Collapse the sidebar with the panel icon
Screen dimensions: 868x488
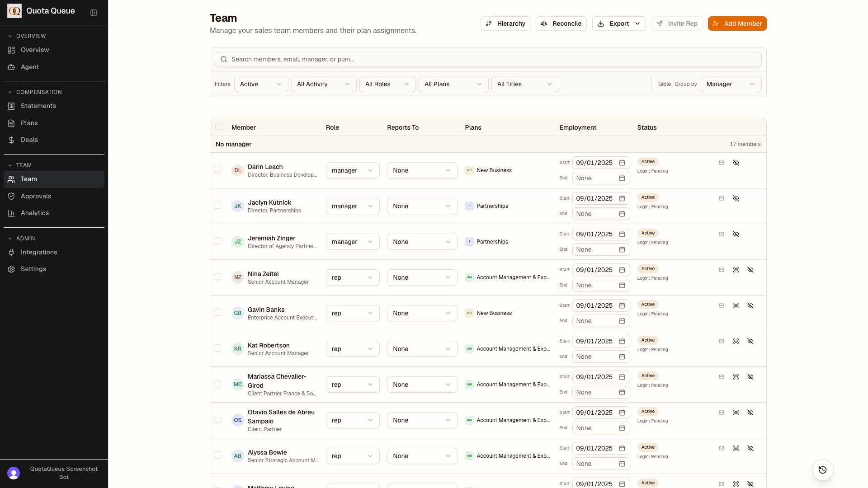tap(94, 13)
